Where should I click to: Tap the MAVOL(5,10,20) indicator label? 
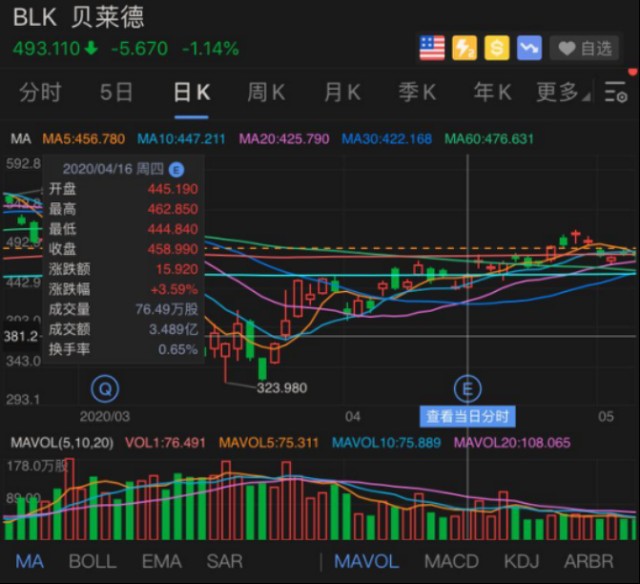(x=62, y=443)
